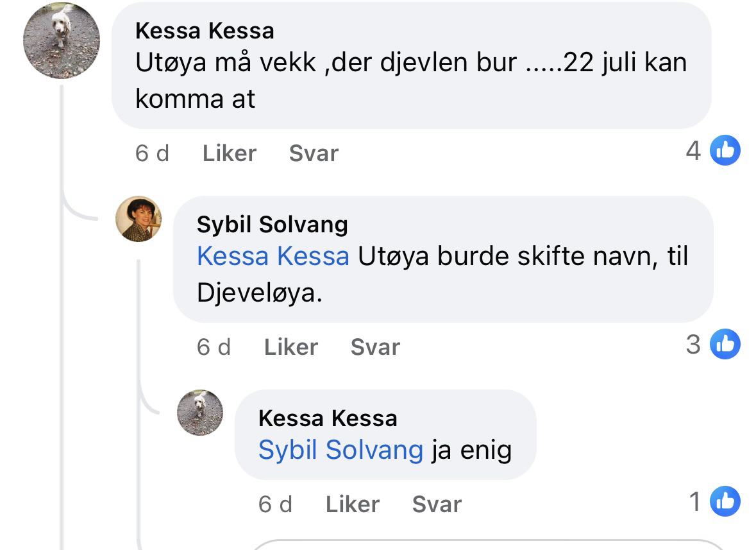The image size is (756, 550).
Task: Reply to the 'Utøya må vekk' comment via Svar
Action: click(314, 153)
